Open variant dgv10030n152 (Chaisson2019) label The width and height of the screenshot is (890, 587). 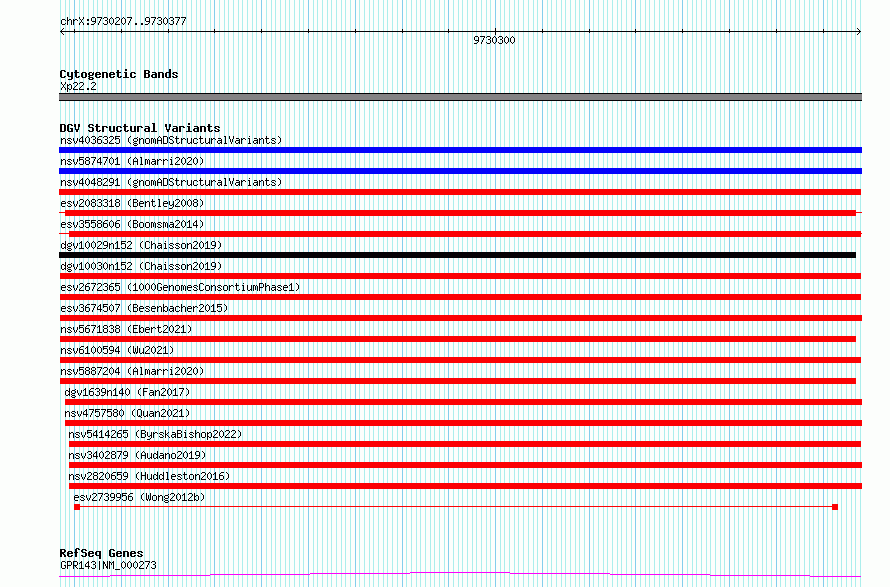(x=141, y=266)
